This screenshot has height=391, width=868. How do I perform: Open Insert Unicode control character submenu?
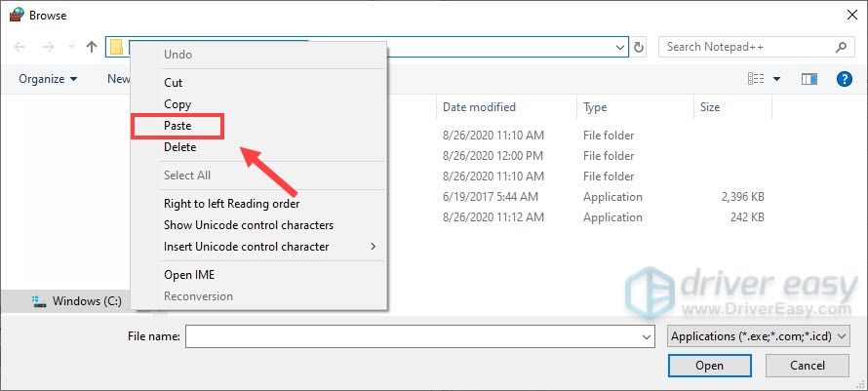pos(259,247)
